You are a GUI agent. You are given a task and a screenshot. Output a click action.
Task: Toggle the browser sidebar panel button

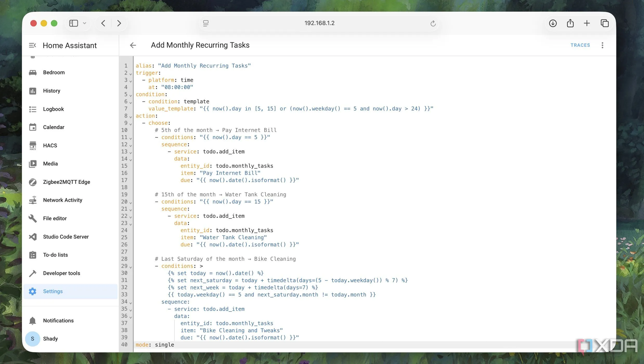tap(74, 23)
